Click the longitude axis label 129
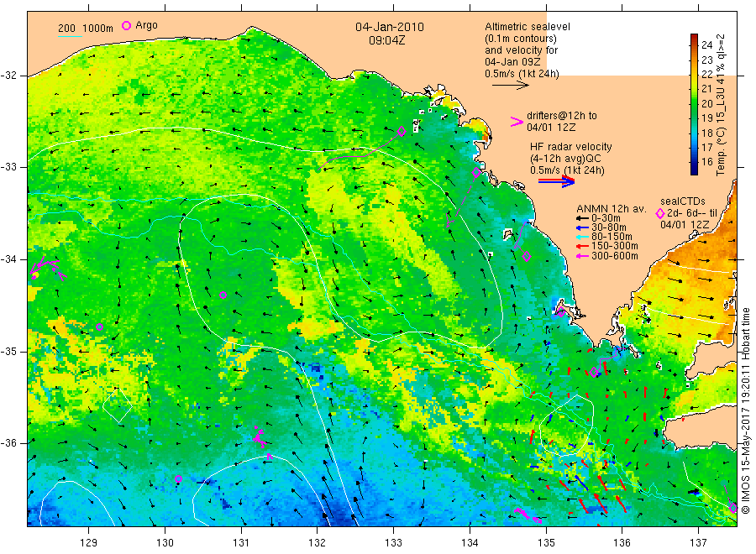 pos(89,542)
